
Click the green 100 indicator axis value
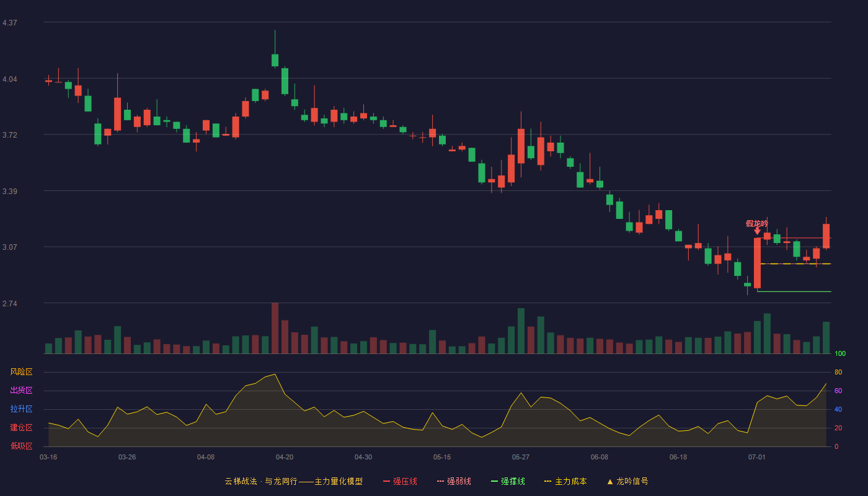pos(840,354)
